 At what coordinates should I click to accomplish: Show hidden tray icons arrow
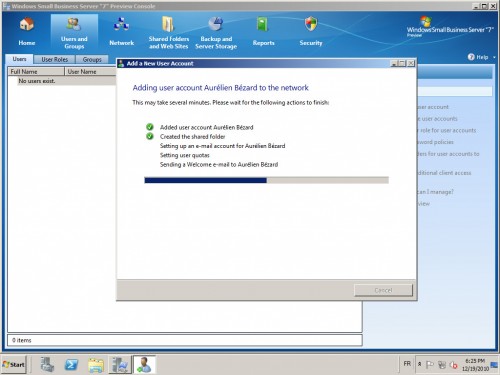coord(420,364)
